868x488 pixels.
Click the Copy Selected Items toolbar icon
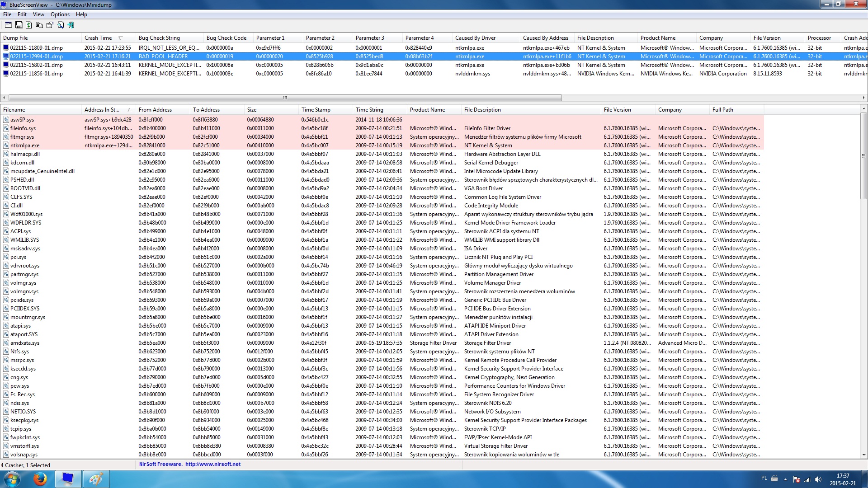40,25
